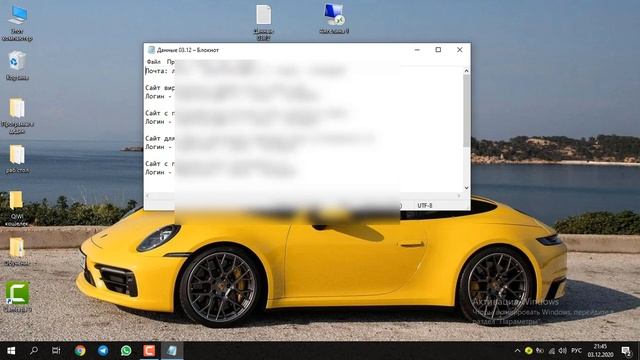
Task: Launch Google Chrome from the taskbar
Action: pyautogui.click(x=80, y=351)
